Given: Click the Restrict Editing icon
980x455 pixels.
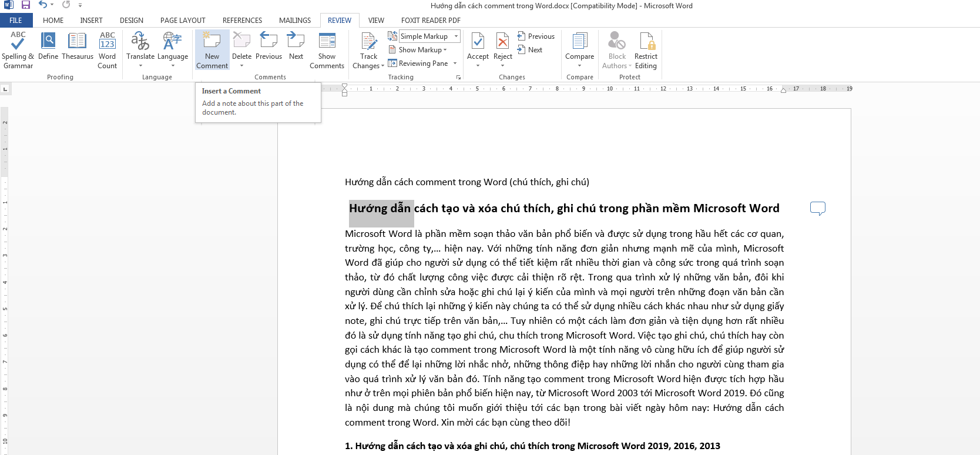Looking at the screenshot, I should pos(646,42).
